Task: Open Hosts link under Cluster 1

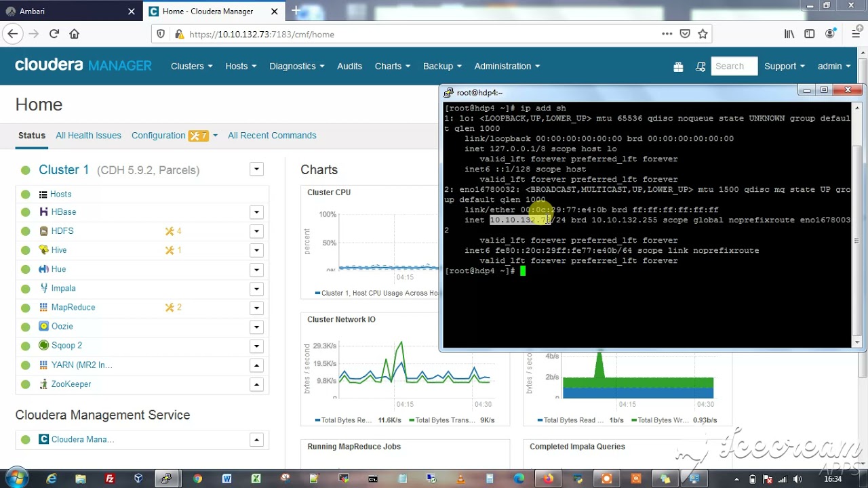Action: 60,194
